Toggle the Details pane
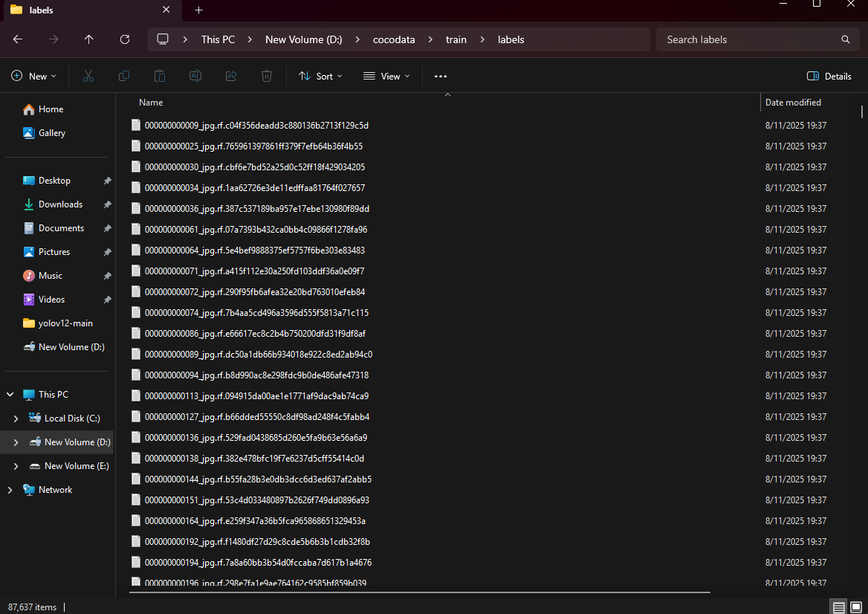Screen dimensions: 868x614 829,77
